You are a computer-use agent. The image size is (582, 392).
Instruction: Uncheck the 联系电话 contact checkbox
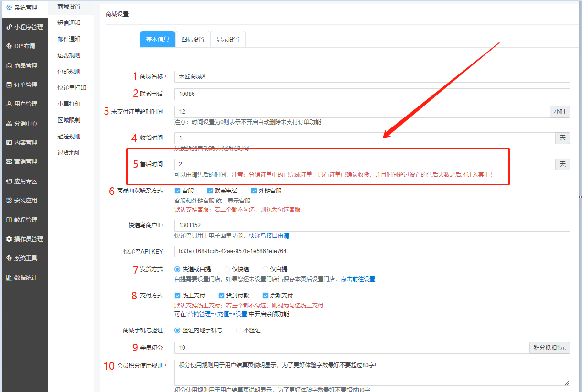click(x=210, y=191)
